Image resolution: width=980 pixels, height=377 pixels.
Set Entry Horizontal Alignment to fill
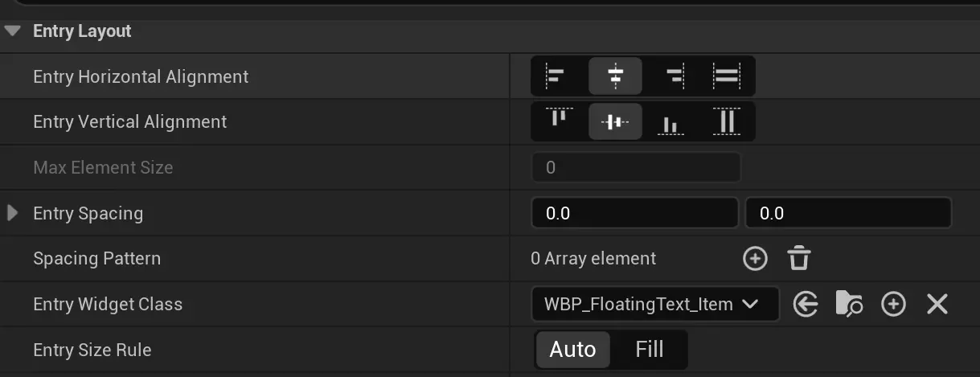(727, 76)
